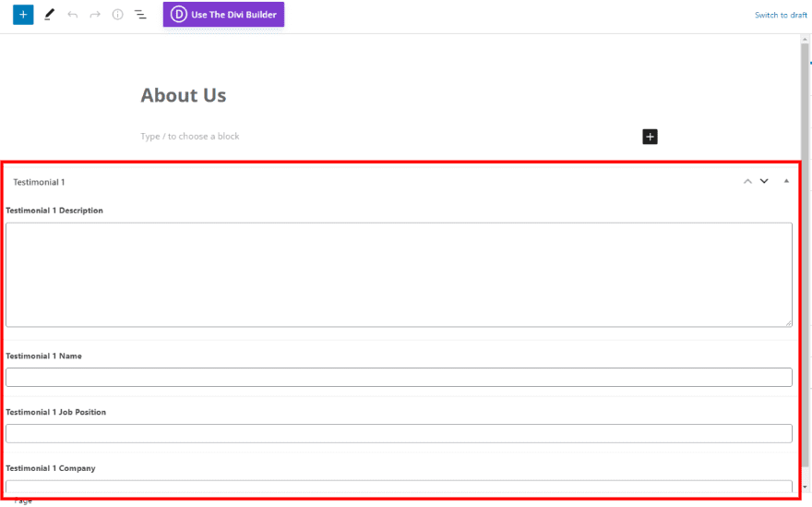Screen dimensions: 812x507
Task: Select the Tools pencil icon
Action: coord(49,15)
